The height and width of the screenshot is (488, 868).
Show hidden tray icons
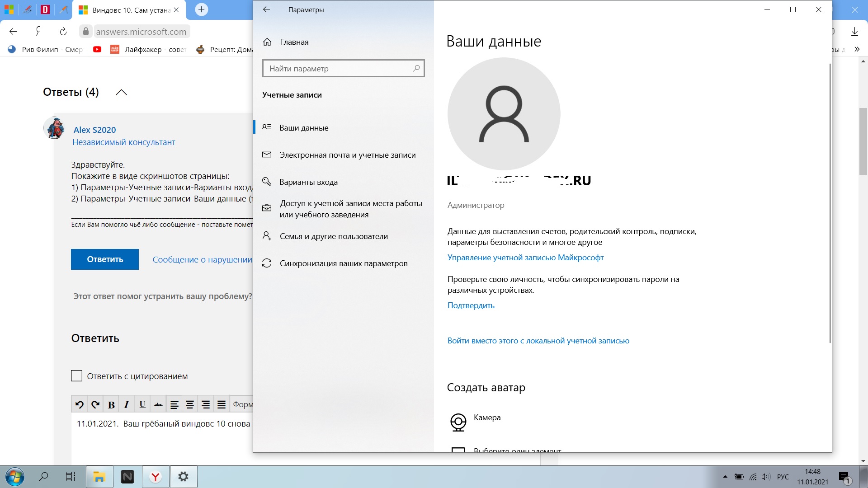[725, 477]
